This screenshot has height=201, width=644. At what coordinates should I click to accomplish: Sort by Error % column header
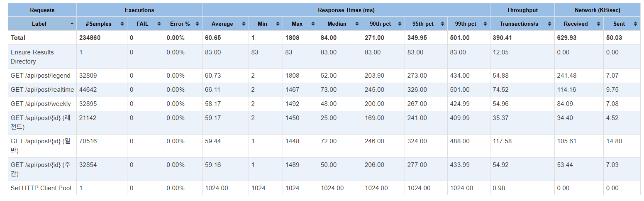pyautogui.click(x=183, y=24)
